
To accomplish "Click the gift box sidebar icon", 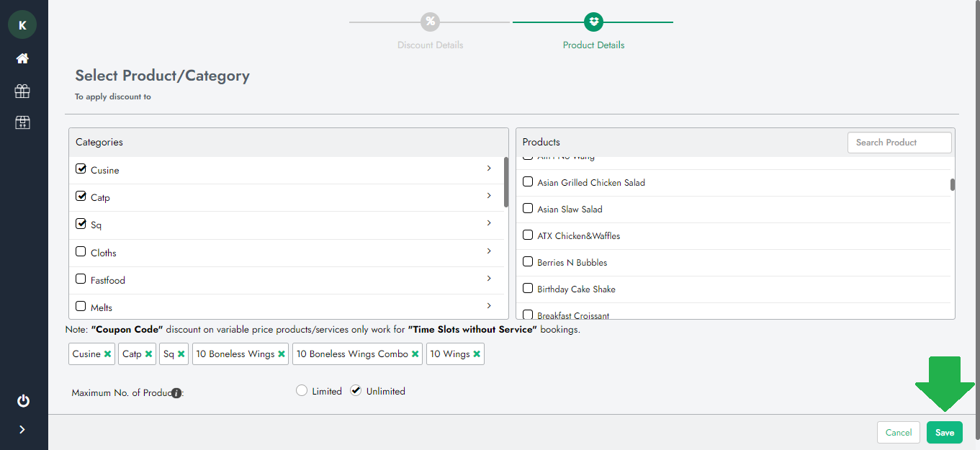I will pyautogui.click(x=22, y=91).
